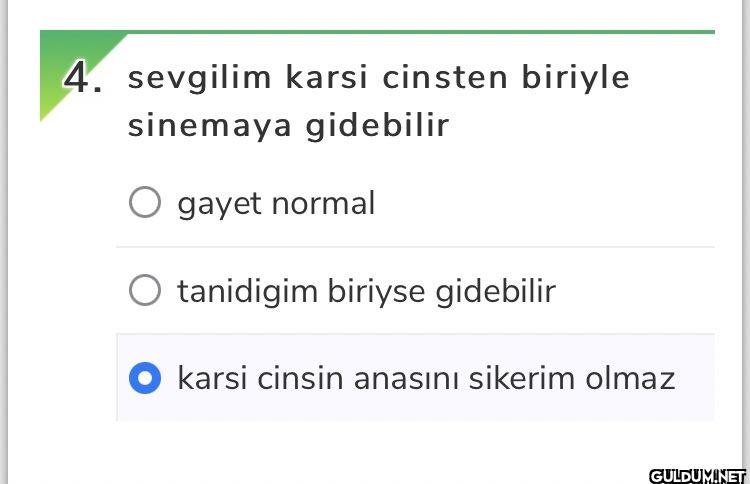Click the question number "4." badge

(x=82, y=78)
